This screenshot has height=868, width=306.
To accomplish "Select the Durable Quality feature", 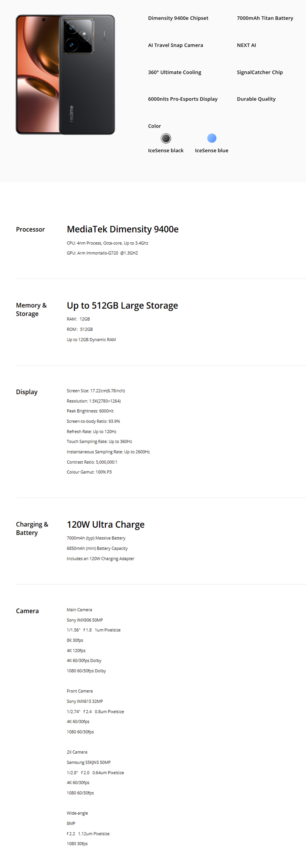I will point(256,99).
